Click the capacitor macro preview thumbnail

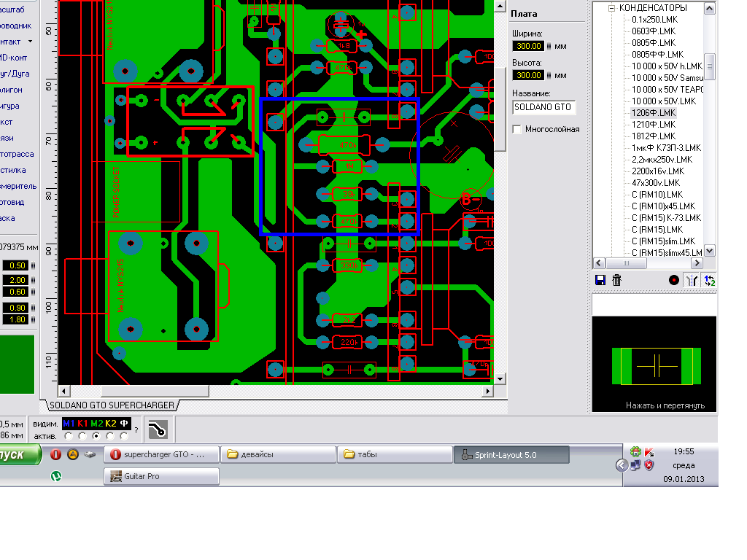(656, 366)
